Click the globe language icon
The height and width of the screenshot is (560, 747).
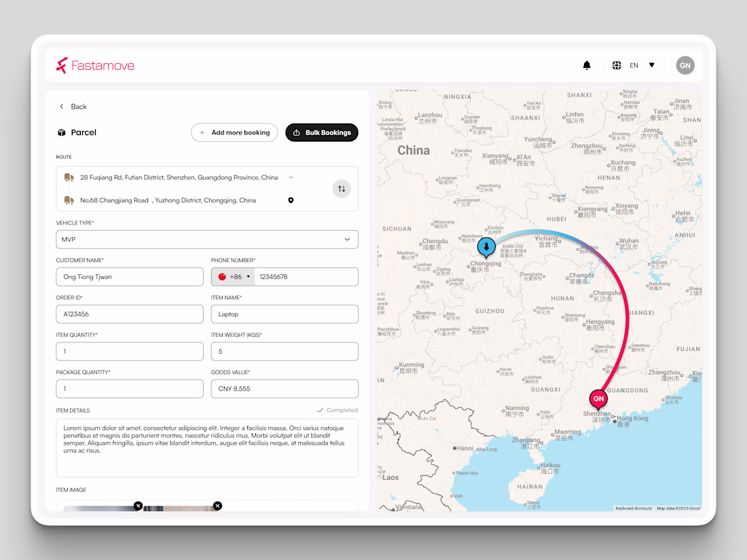pyautogui.click(x=617, y=65)
